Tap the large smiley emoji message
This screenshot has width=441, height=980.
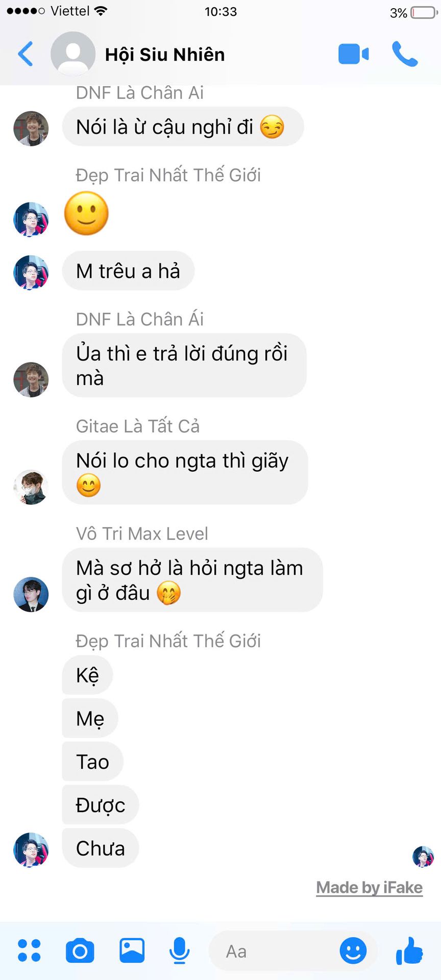pos(86,213)
